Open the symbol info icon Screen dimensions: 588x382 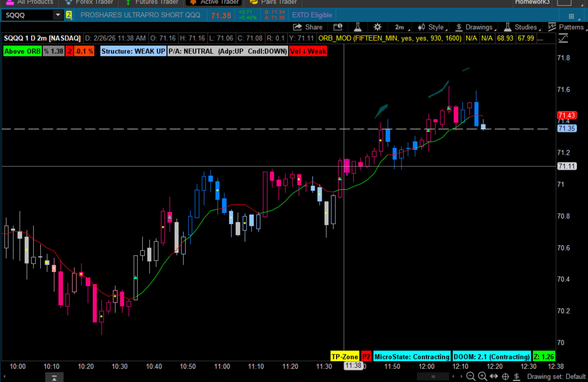(338, 27)
